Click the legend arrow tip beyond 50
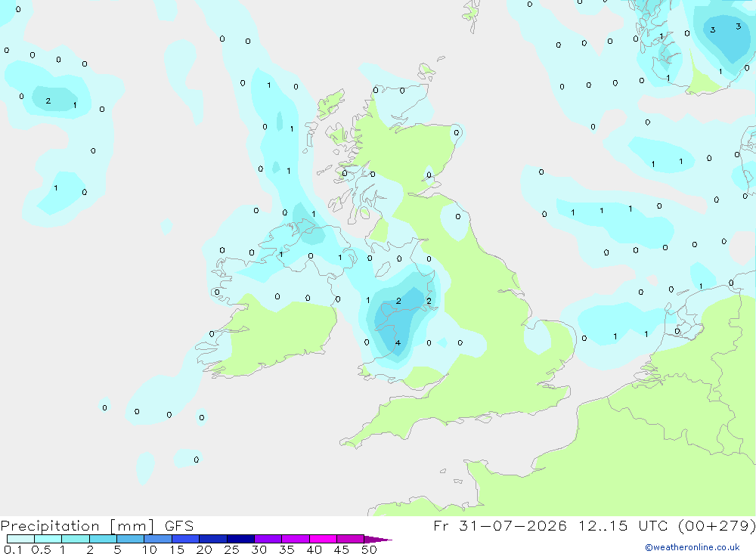 tap(379, 539)
